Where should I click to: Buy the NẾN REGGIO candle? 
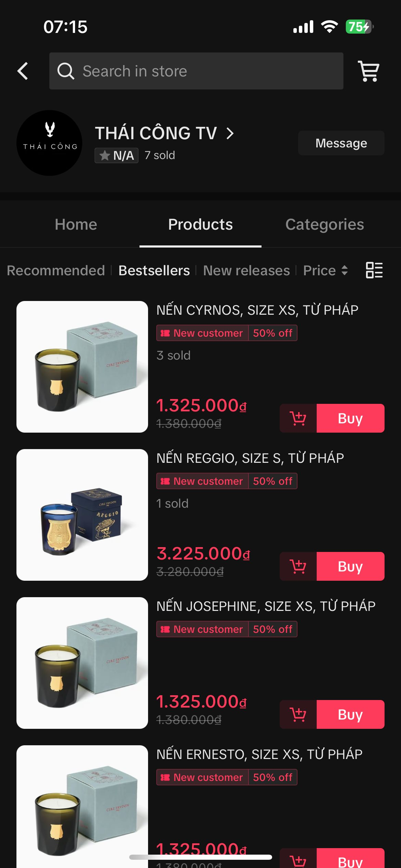click(350, 566)
